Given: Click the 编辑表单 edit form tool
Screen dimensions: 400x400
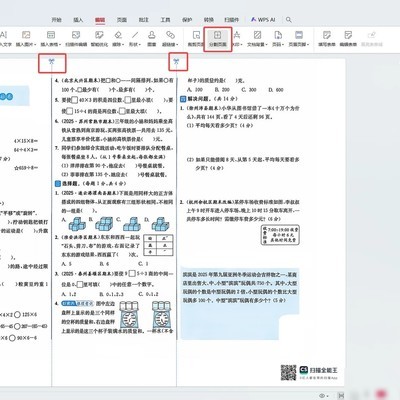Looking at the screenshot, I should [348, 39].
